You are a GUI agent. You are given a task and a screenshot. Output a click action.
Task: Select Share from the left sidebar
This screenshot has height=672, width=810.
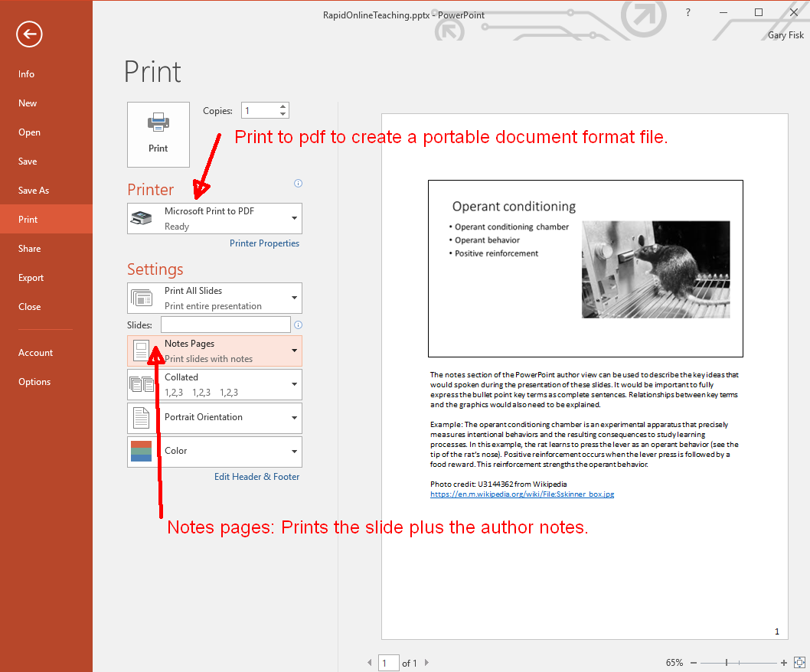pos(29,248)
